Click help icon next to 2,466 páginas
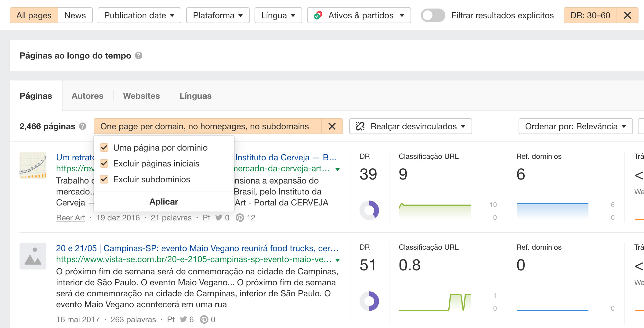This screenshot has height=328, width=644. [x=83, y=126]
